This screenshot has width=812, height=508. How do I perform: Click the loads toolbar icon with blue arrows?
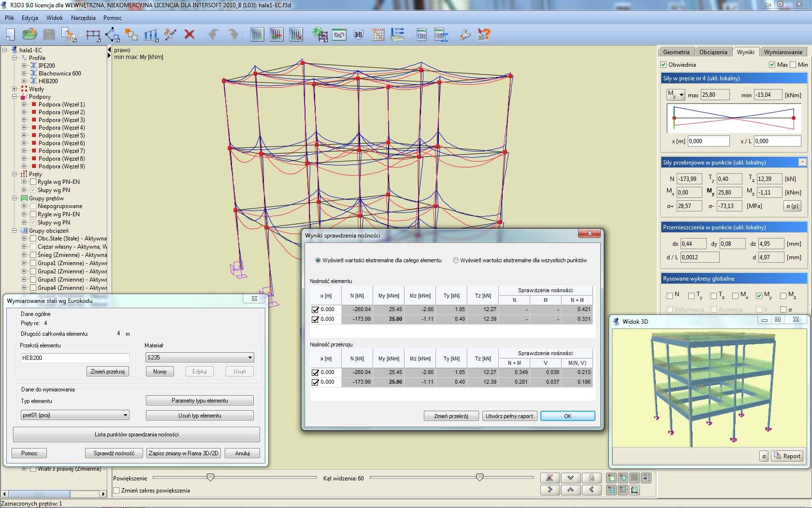(151, 34)
